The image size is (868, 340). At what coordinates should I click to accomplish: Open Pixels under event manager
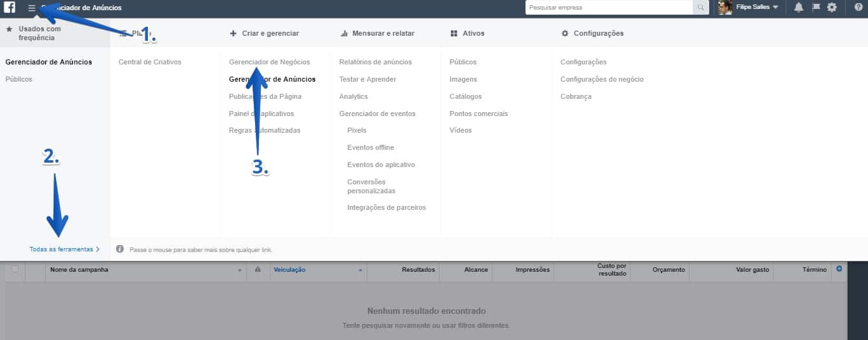pos(357,130)
